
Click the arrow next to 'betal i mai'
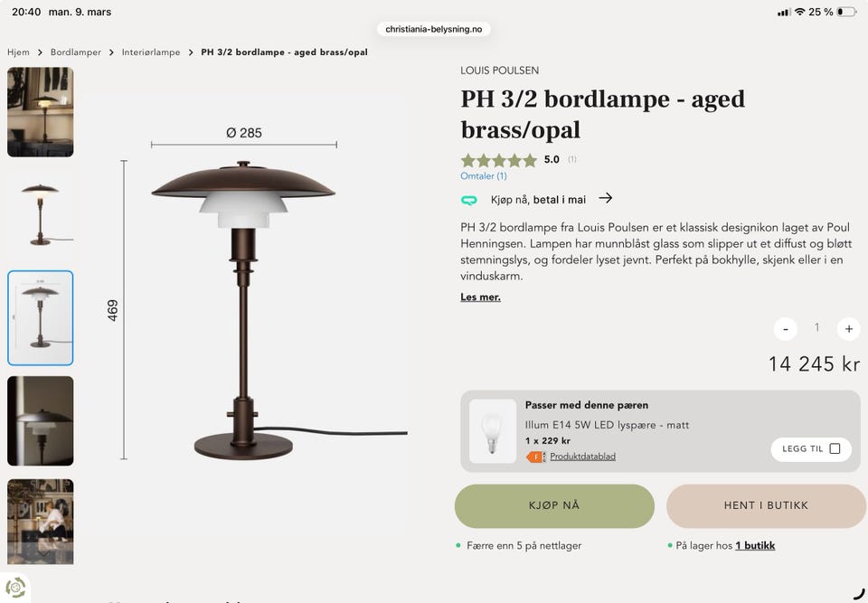[606, 198]
